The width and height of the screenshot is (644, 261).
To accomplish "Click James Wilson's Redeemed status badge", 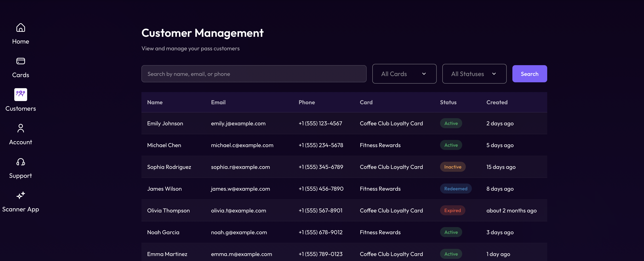I will point(456,189).
